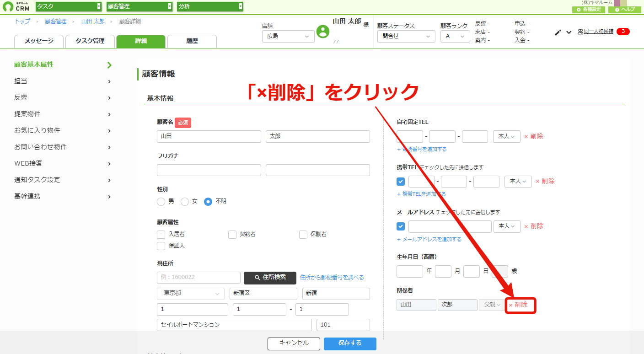Open the ヘルプ help button
Screen dimensions: 644x354
point(624,10)
